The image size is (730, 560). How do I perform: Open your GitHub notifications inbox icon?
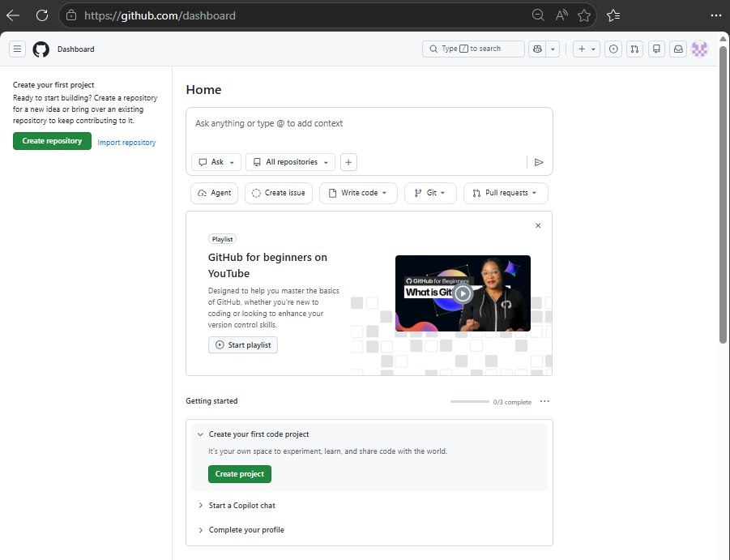[x=678, y=49]
